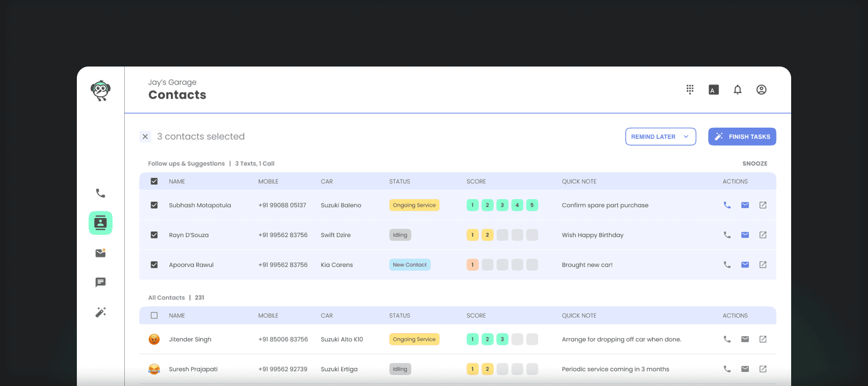Open notifications bell icon

(x=737, y=90)
